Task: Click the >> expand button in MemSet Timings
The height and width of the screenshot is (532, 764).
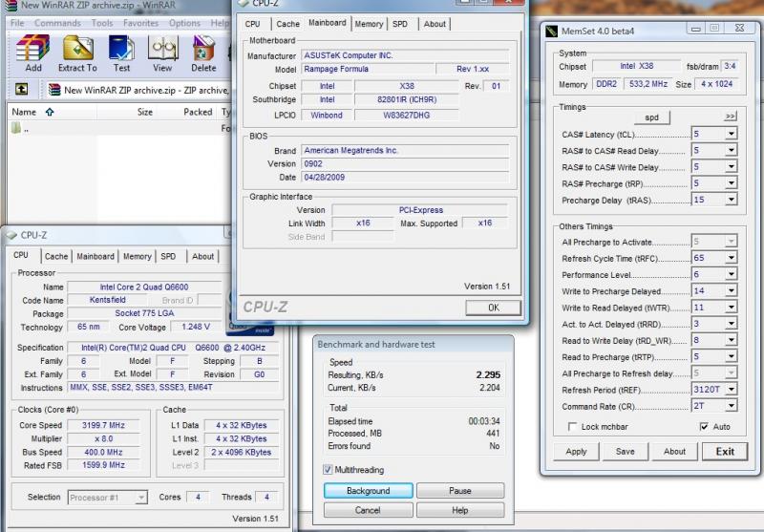Action: coord(731,117)
